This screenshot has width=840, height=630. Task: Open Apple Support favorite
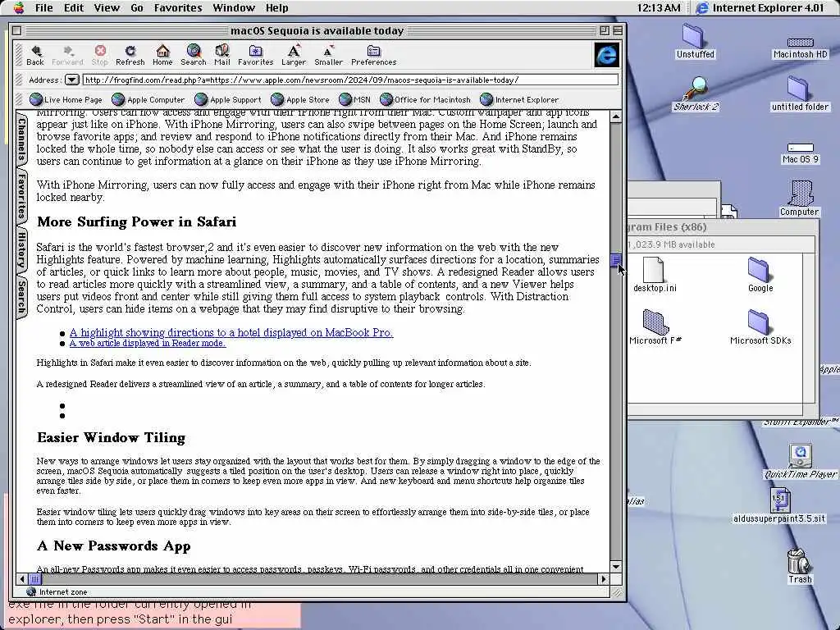click(x=228, y=99)
